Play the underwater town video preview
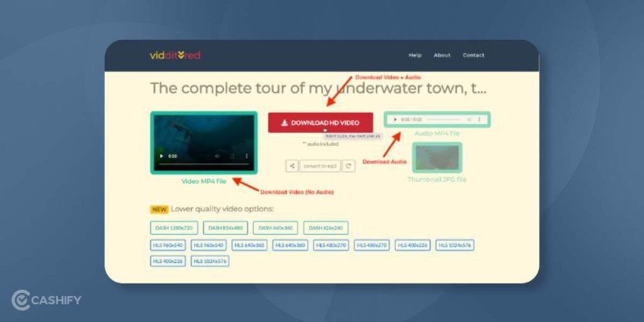The width and height of the screenshot is (644, 322). [162, 156]
